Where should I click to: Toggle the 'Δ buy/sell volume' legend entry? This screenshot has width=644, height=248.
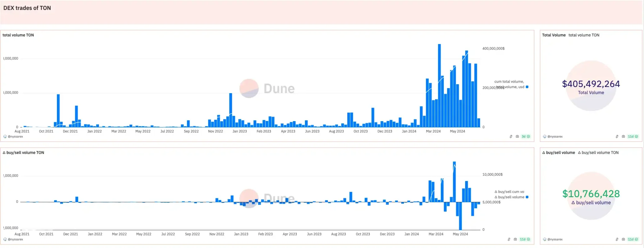point(509,197)
